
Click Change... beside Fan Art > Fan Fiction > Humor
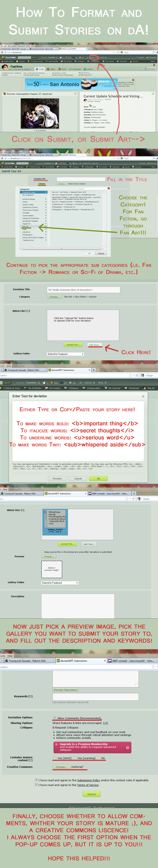[x=54, y=297]
